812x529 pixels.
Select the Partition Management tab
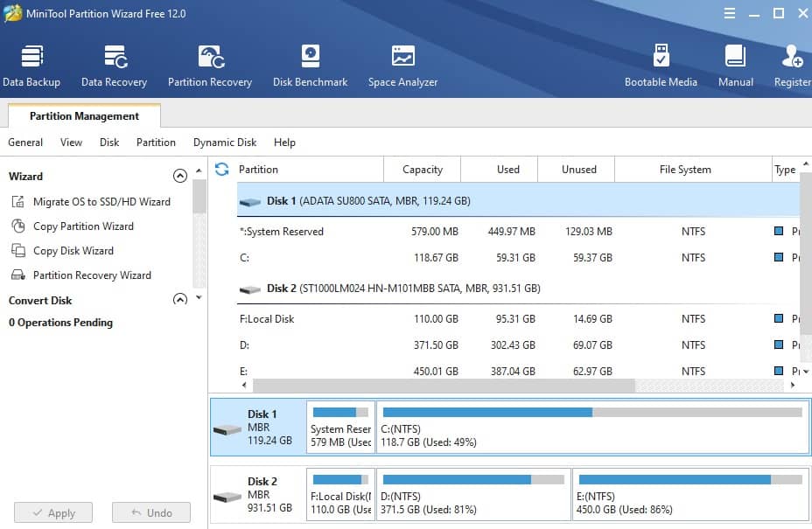pyautogui.click(x=84, y=116)
